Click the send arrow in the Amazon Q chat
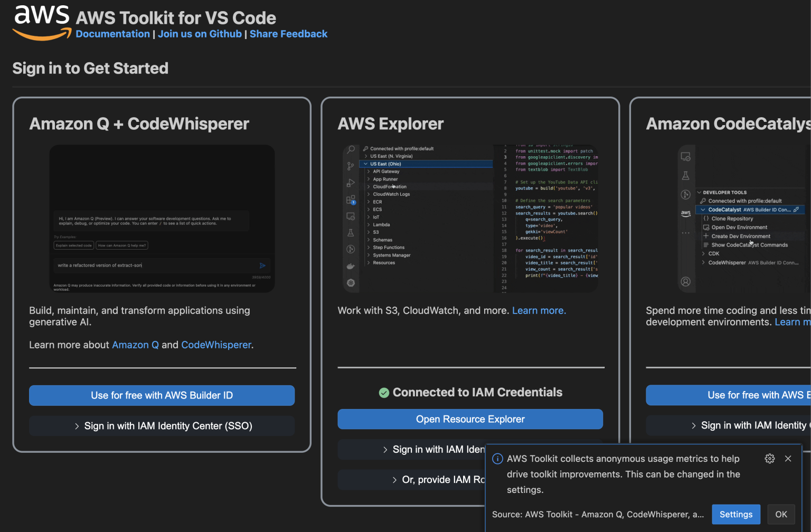This screenshot has width=811, height=532. click(262, 265)
